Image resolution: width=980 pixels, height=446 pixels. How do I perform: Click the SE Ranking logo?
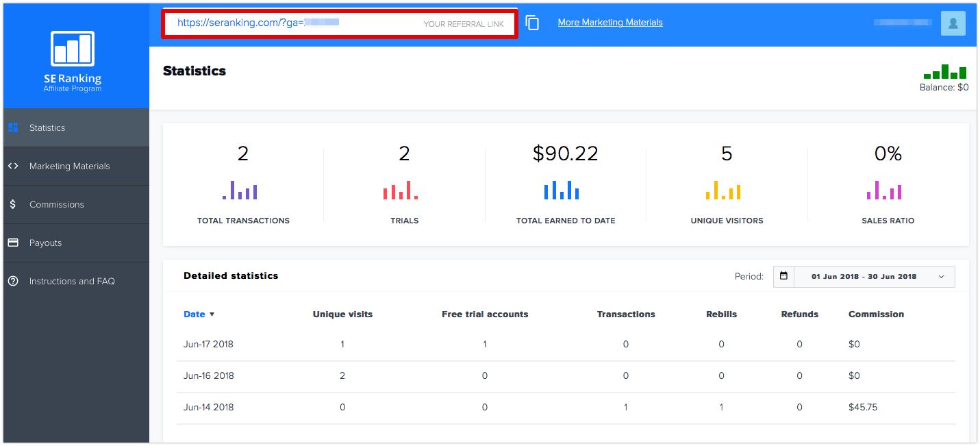73,61
